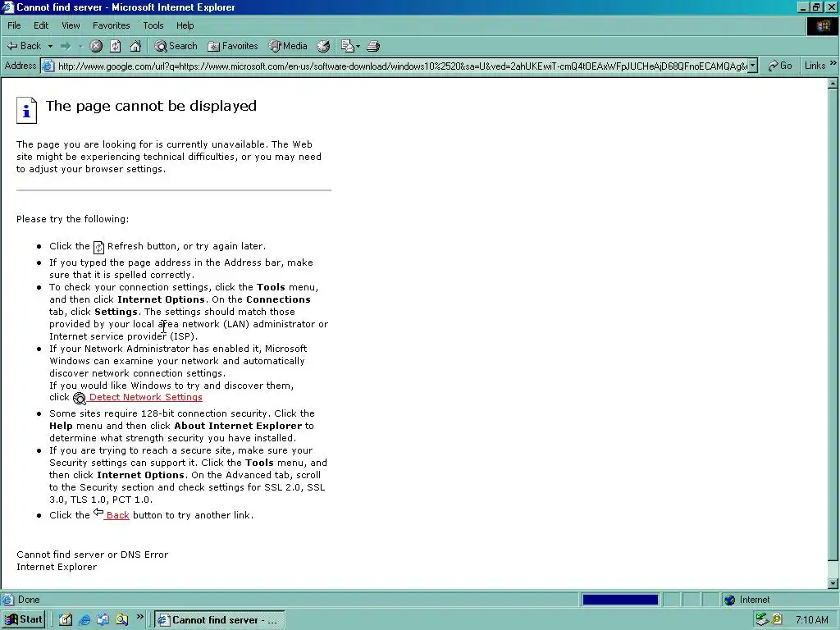Image resolution: width=840 pixels, height=630 pixels.
Task: Click the blue progress bar in status bar
Action: tap(620, 600)
